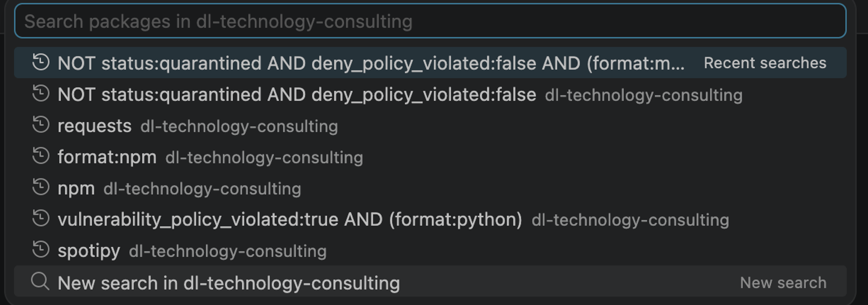Click the clock icon next to the spotipy search
Viewport: 868px width, 305px height.
pos(40,251)
